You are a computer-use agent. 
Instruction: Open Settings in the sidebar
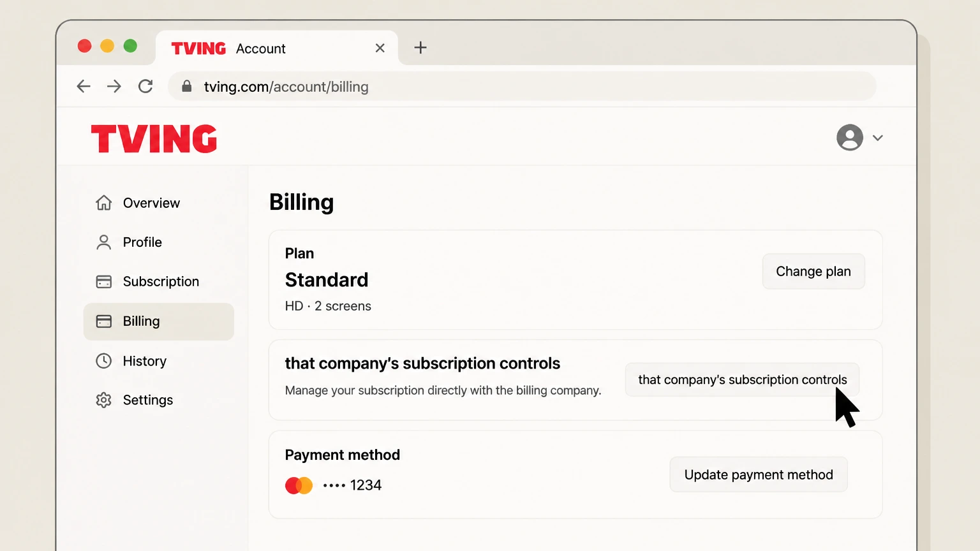[x=159, y=400]
